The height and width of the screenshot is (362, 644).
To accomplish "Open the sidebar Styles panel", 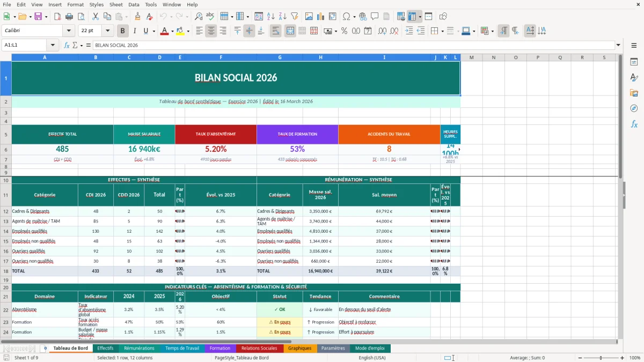I will point(634,78).
